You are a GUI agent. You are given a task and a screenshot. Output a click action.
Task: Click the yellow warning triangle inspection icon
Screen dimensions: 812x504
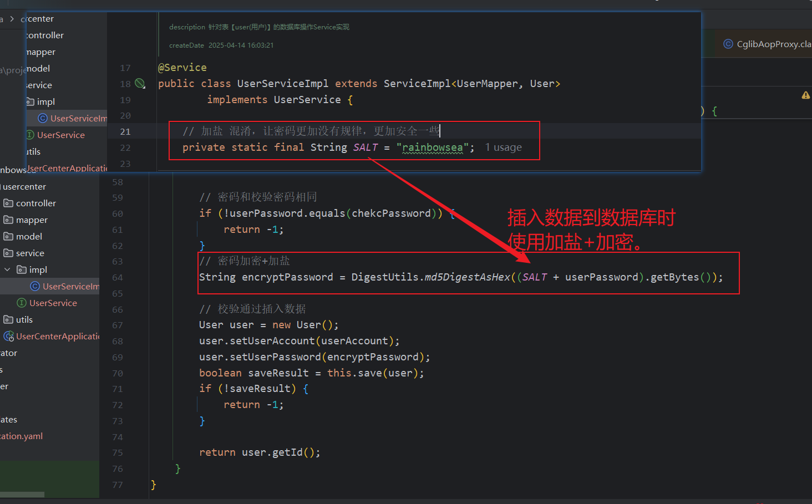tap(805, 95)
